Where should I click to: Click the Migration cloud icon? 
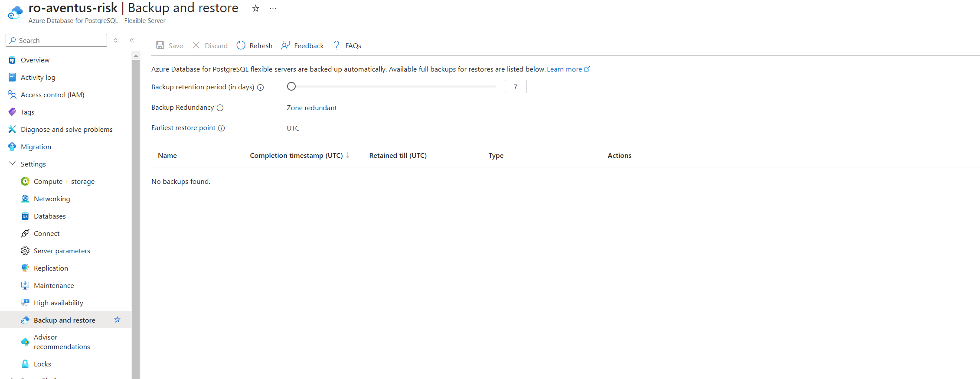[12, 147]
